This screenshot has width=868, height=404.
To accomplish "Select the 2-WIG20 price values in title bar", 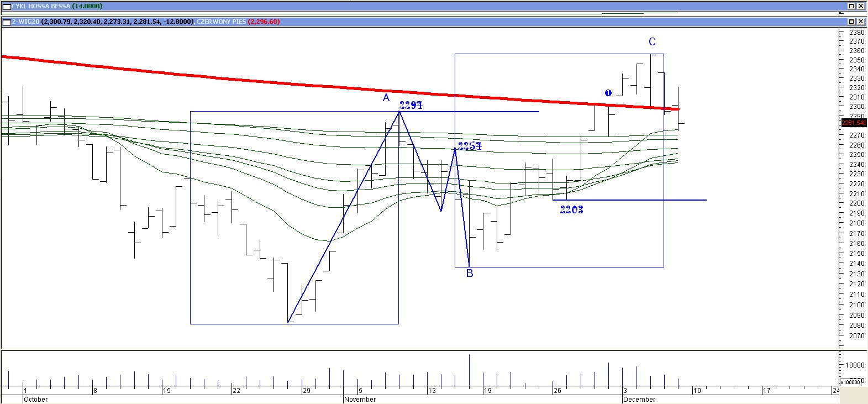I will (118, 22).
